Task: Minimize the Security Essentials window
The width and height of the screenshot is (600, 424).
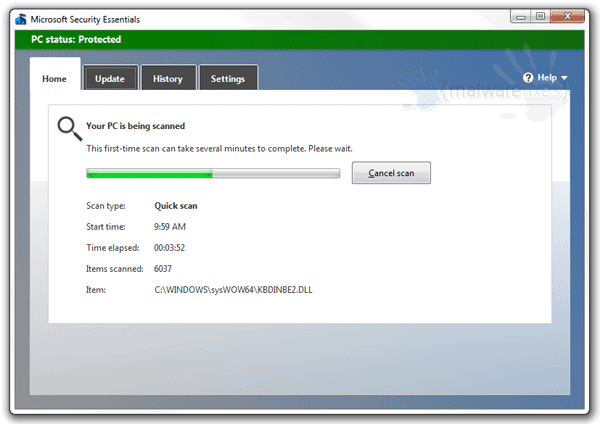Action: coord(520,16)
